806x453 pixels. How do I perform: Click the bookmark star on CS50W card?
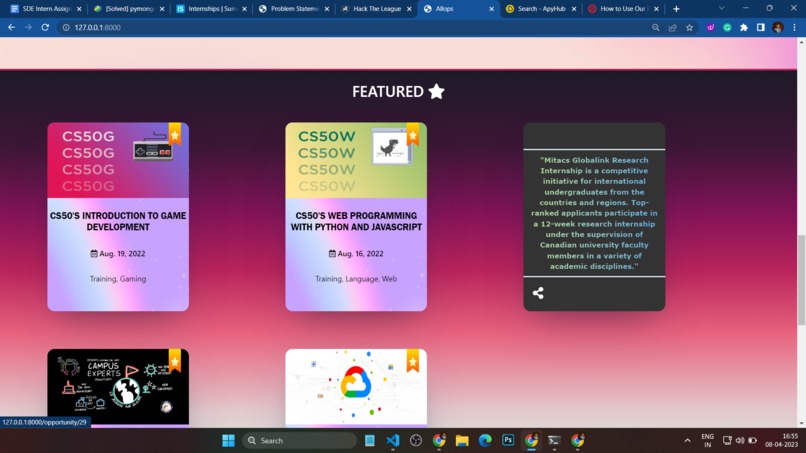(x=413, y=135)
